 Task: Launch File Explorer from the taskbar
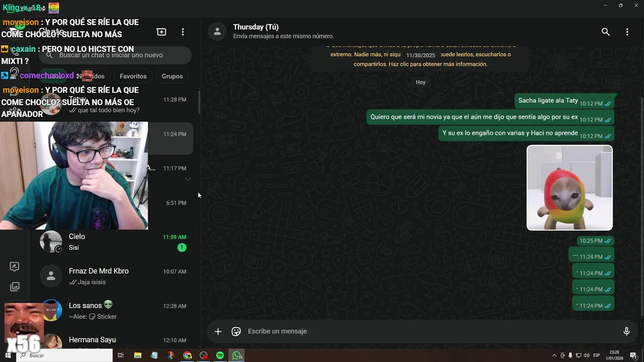137,355
